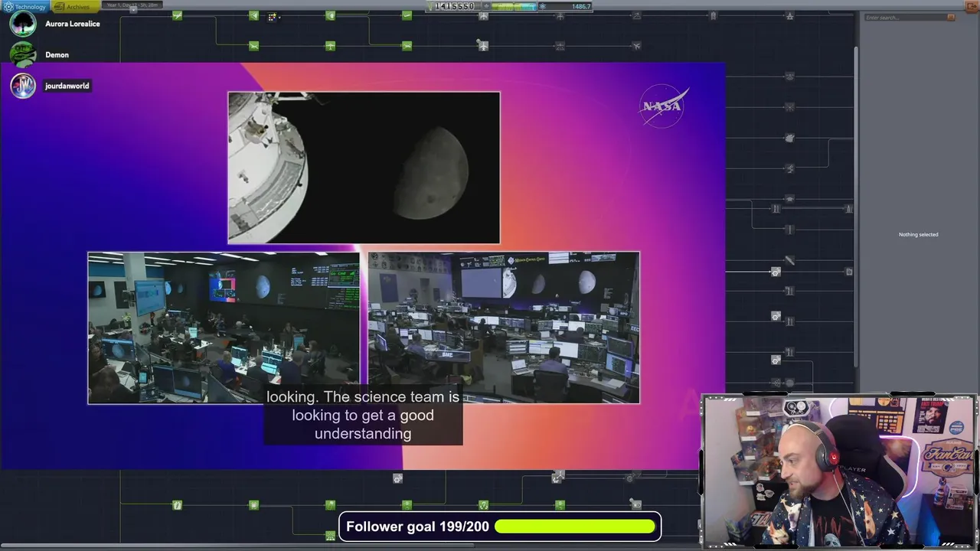
Task: Select the grey tagged plane node in the second row
Action: [x=482, y=45]
